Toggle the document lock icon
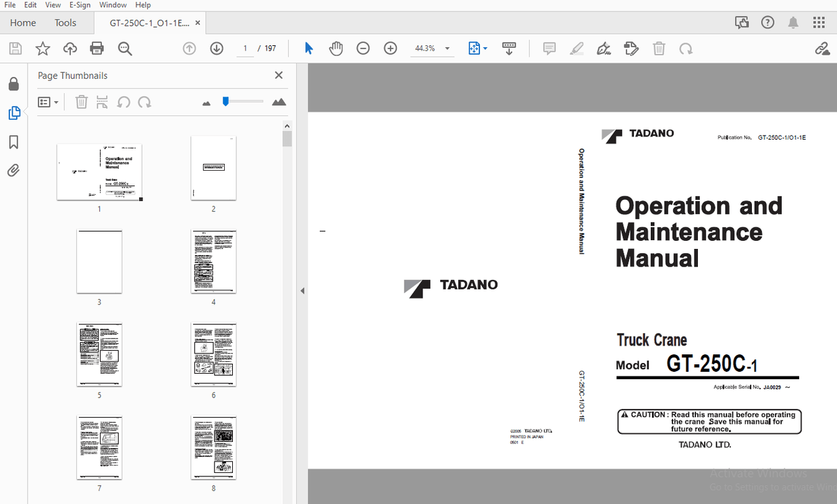 tap(13, 83)
